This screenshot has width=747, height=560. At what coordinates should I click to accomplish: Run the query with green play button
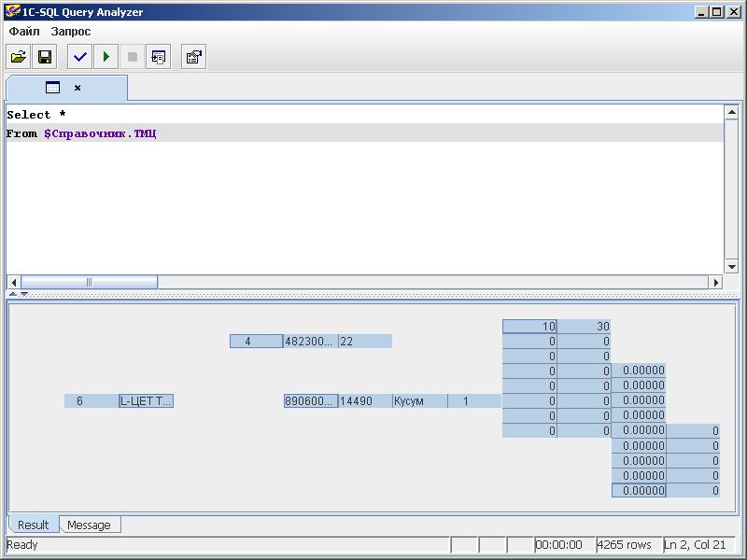pyautogui.click(x=106, y=57)
